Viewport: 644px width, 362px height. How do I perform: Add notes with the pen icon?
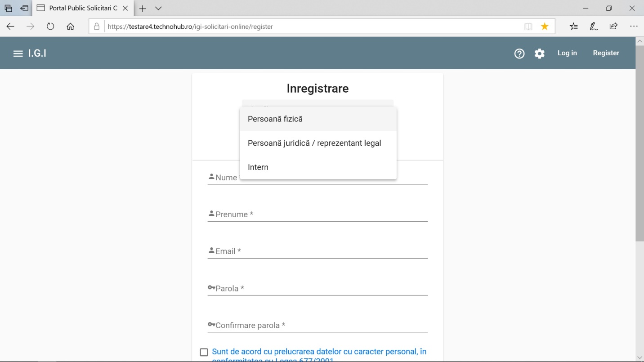point(594,27)
